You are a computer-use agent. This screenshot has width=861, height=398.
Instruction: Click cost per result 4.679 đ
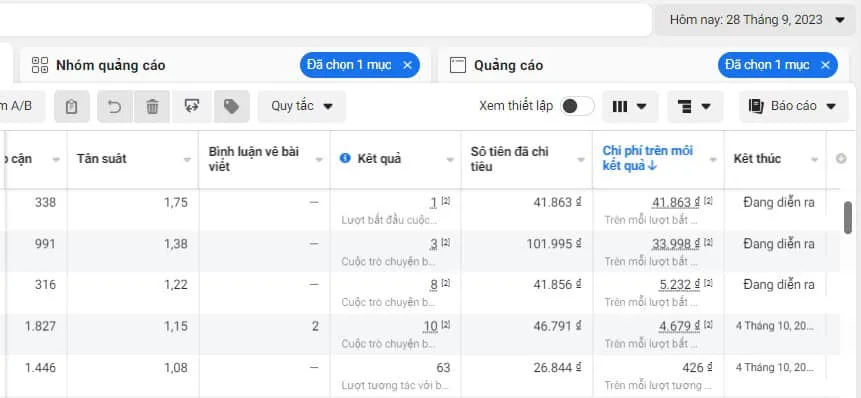(679, 327)
